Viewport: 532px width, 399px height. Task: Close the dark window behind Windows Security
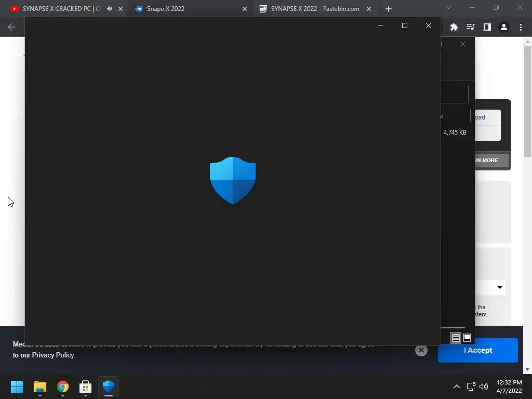pyautogui.click(x=463, y=44)
